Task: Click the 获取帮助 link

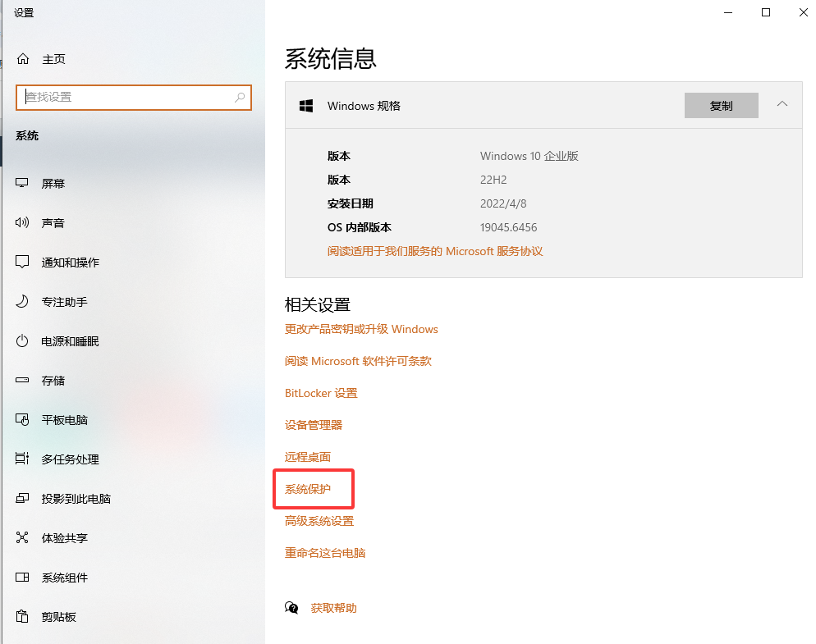Action: (x=333, y=608)
